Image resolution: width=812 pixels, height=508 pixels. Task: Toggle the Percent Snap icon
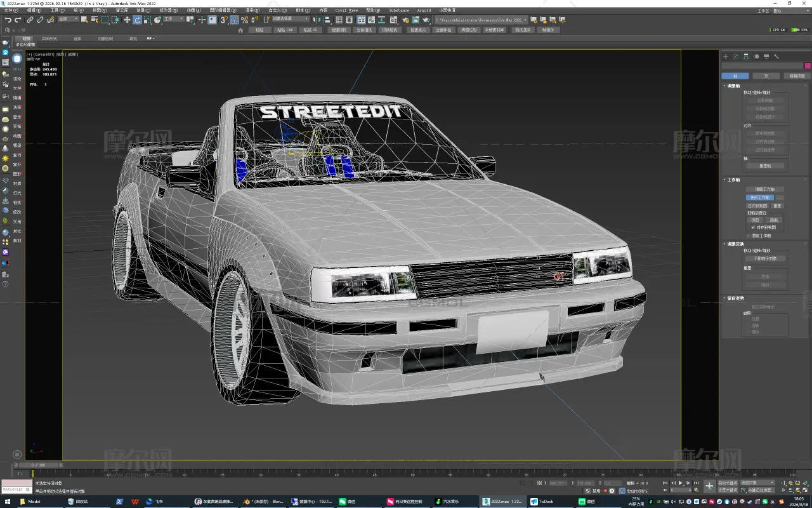(x=244, y=20)
